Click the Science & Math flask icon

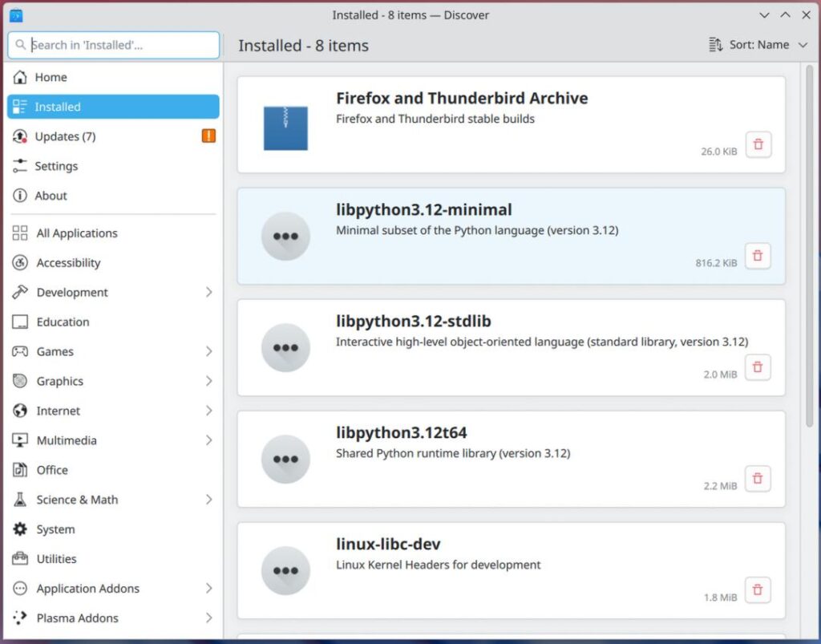coord(20,500)
